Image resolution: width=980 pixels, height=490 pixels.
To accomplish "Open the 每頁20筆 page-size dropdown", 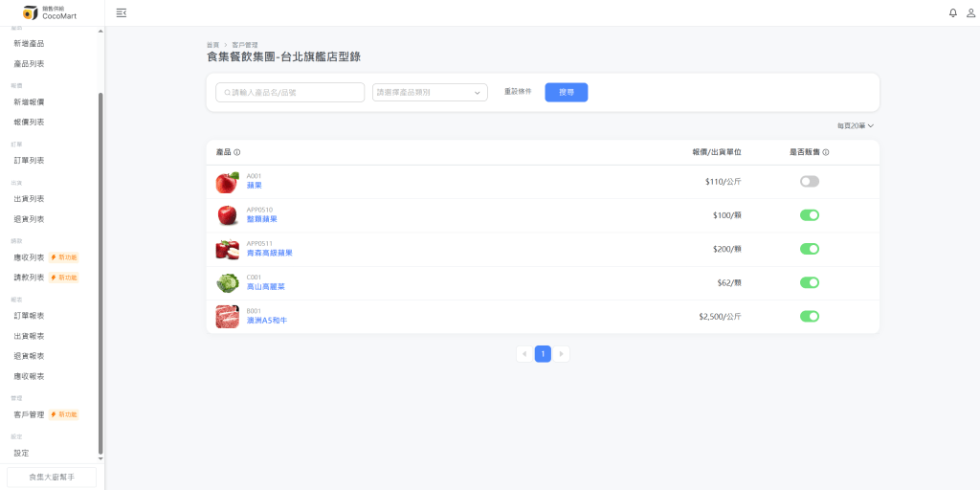I will click(x=856, y=125).
